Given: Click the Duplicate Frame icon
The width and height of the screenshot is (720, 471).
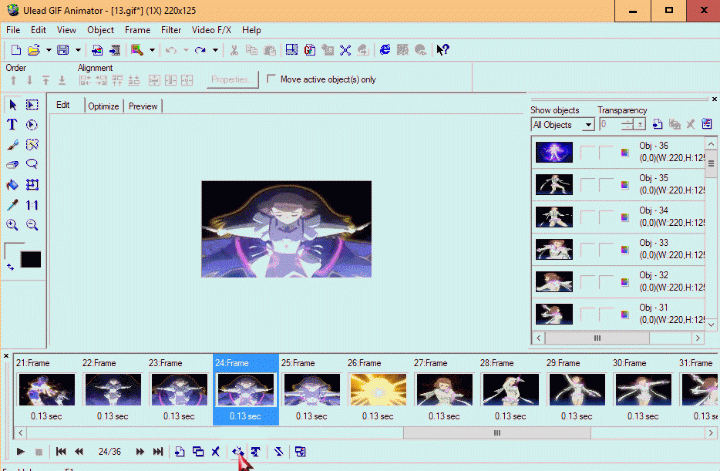Looking at the screenshot, I should click(198, 452).
